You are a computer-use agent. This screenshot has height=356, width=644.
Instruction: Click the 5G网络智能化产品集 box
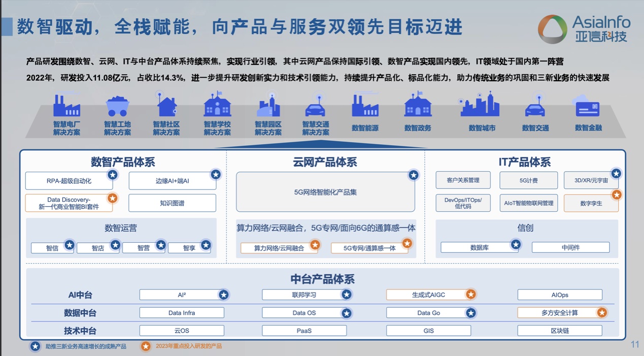pos(325,192)
